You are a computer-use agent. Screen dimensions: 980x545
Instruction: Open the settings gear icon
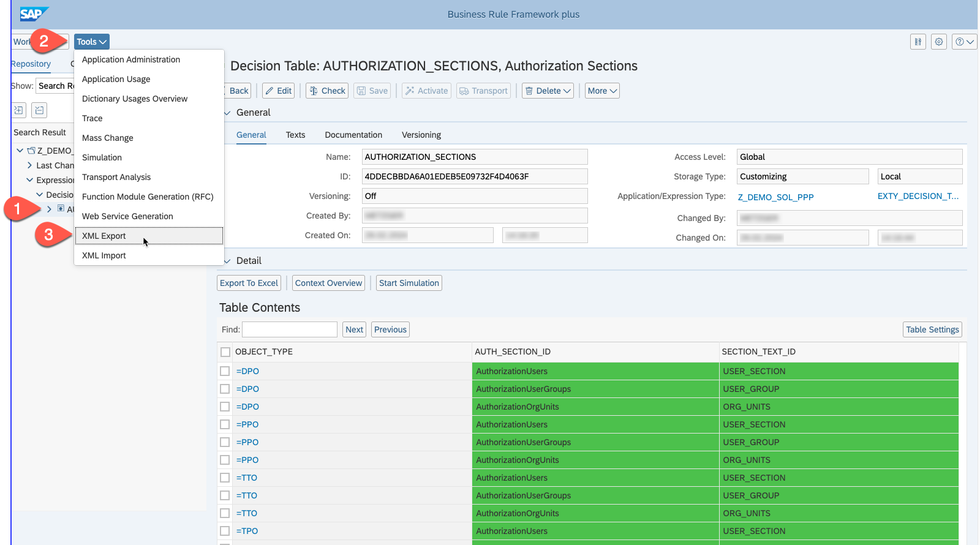938,42
